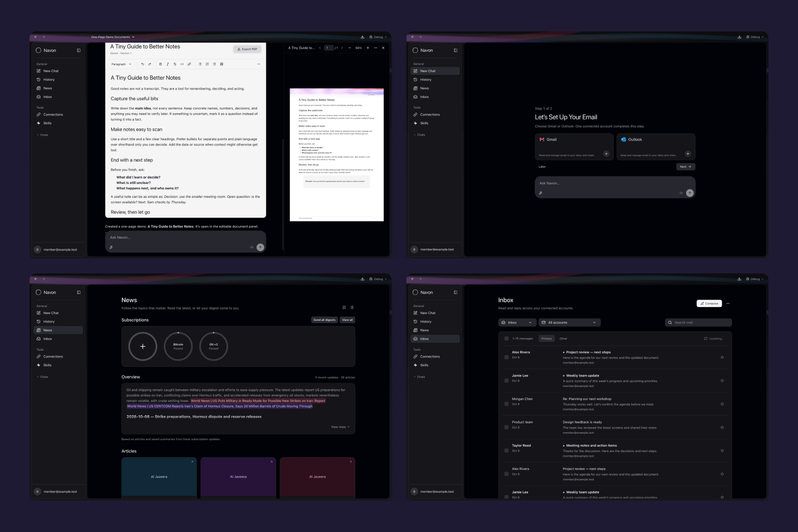Screen dimensions: 798x532
Task: Click Send all digests in Subscriptions
Action: point(324,320)
